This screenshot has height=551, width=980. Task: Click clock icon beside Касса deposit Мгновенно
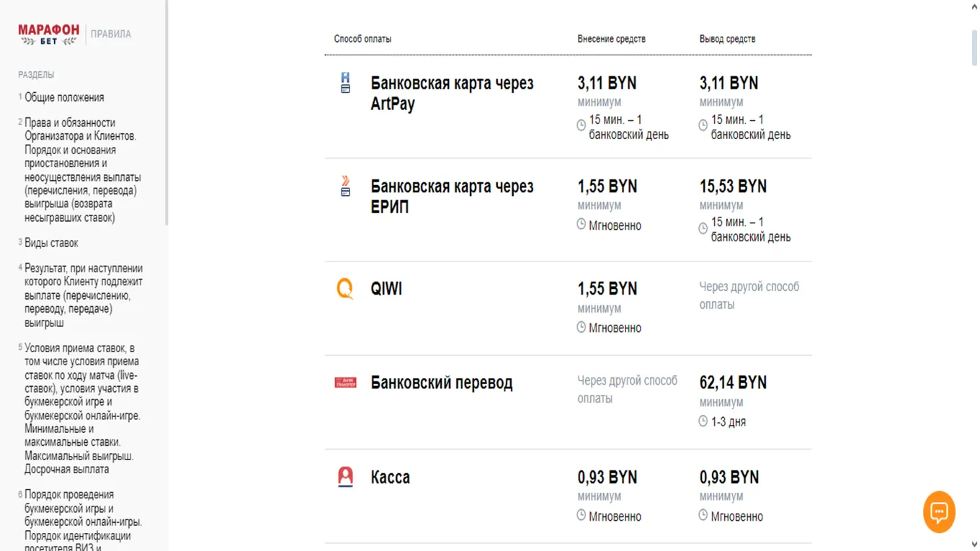(x=582, y=515)
